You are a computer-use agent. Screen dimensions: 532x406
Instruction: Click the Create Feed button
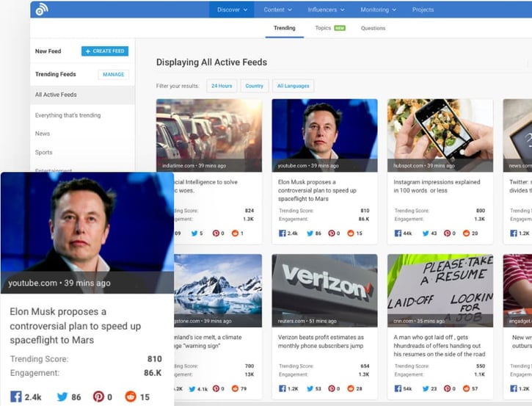tap(105, 51)
